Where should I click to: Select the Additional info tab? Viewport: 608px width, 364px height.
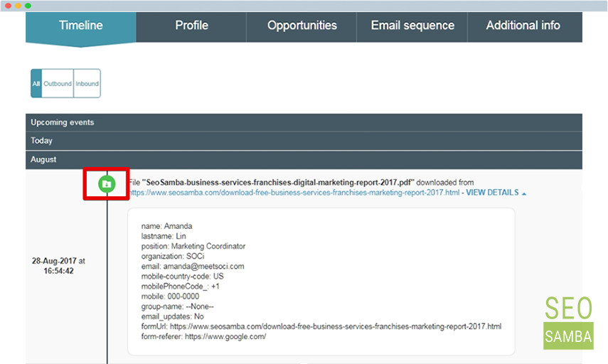(x=523, y=26)
